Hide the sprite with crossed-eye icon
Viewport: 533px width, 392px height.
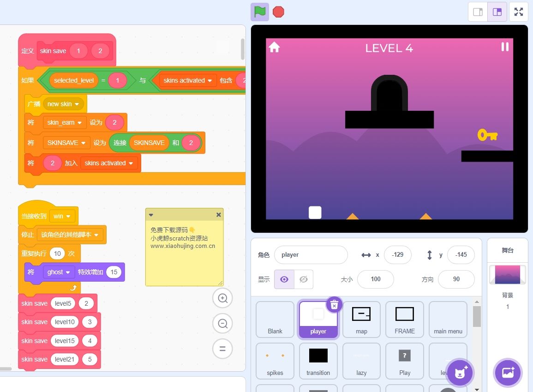click(x=303, y=279)
